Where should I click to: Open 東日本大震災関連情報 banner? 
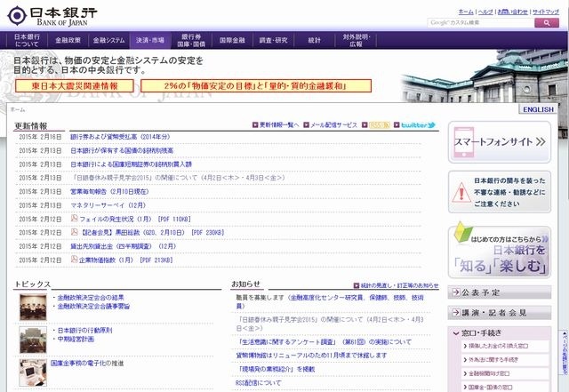pyautogui.click(x=75, y=86)
